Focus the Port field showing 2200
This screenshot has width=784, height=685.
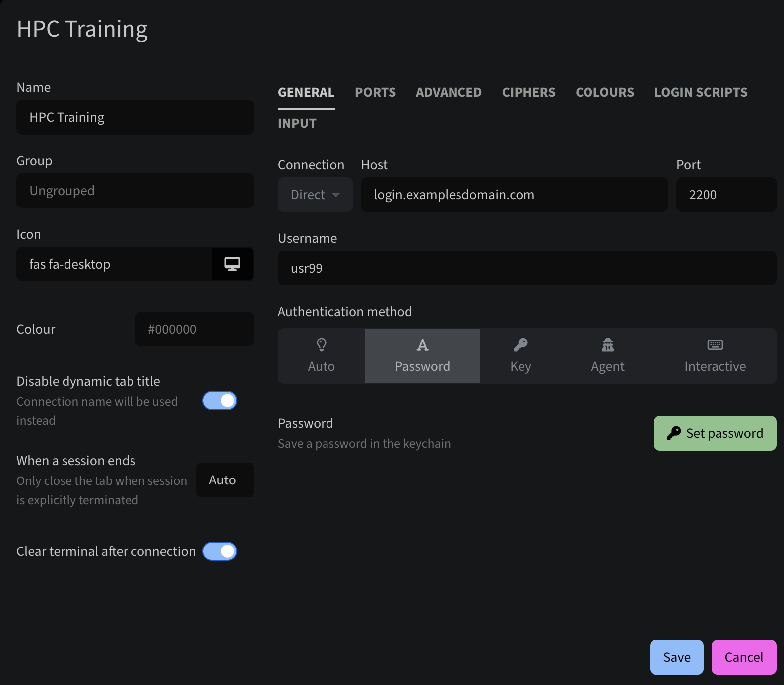pyautogui.click(x=725, y=195)
